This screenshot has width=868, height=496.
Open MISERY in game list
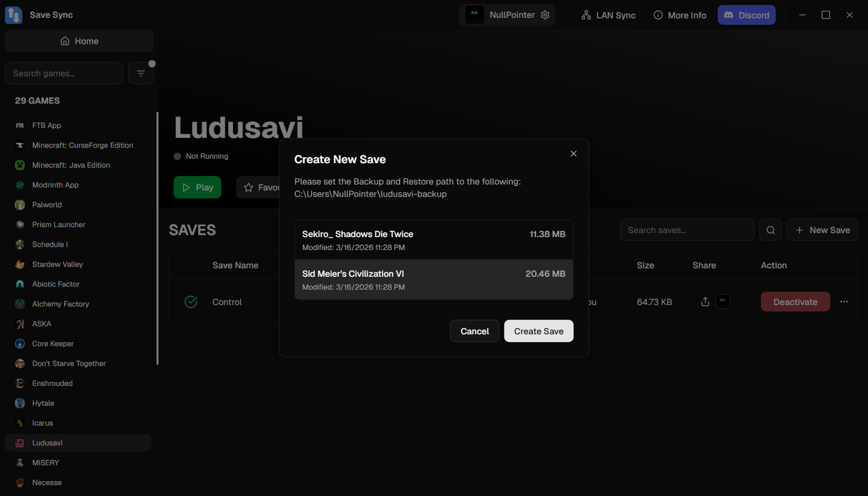click(78, 463)
